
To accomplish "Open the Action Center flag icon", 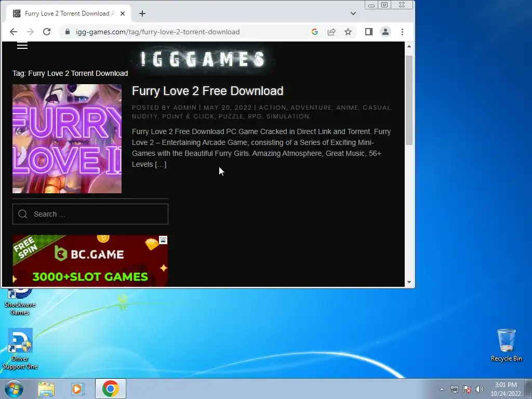I will tap(467, 389).
